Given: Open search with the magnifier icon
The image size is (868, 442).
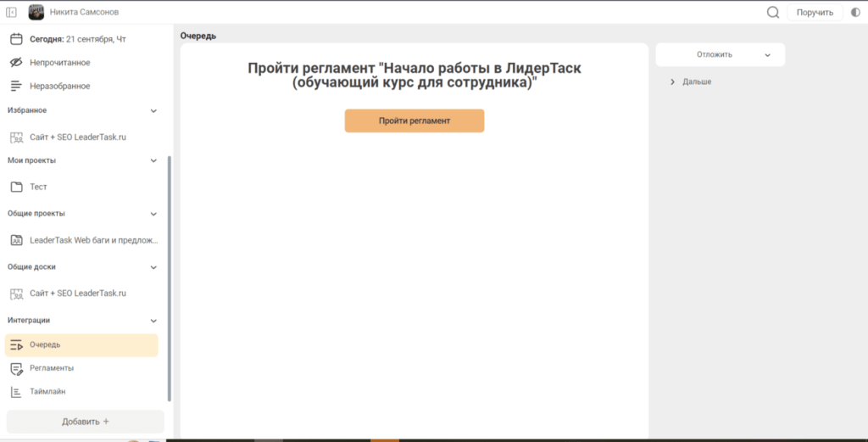Looking at the screenshot, I should point(773,12).
